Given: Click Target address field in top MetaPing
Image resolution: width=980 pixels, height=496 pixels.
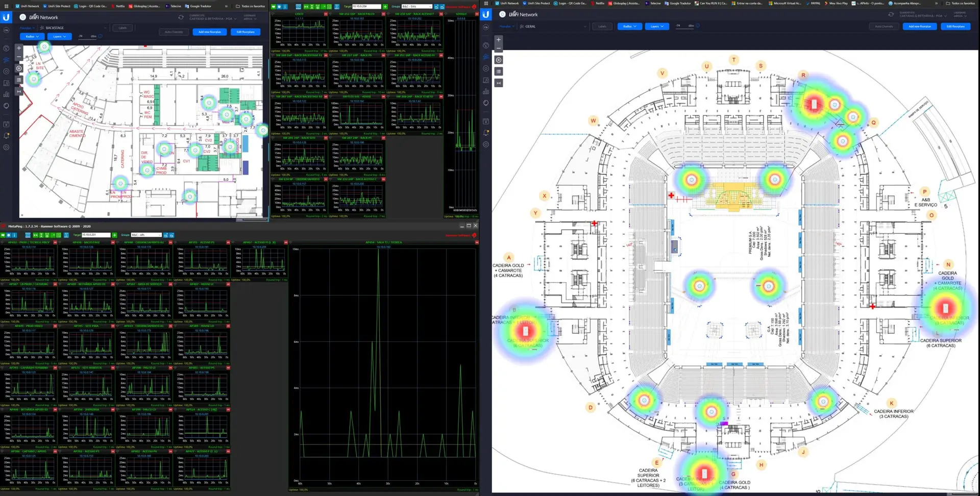Looking at the screenshot, I should [366, 7].
